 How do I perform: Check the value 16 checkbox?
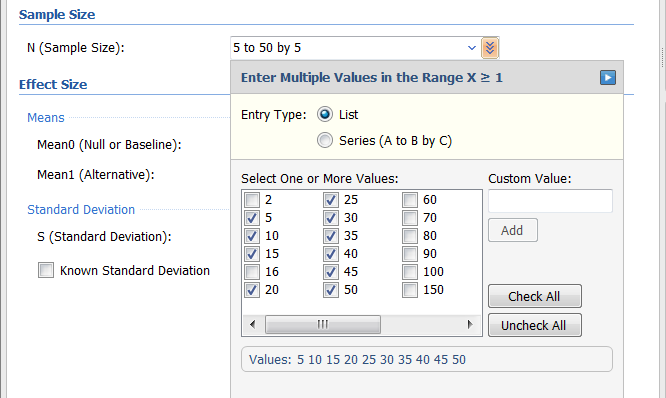click(252, 271)
